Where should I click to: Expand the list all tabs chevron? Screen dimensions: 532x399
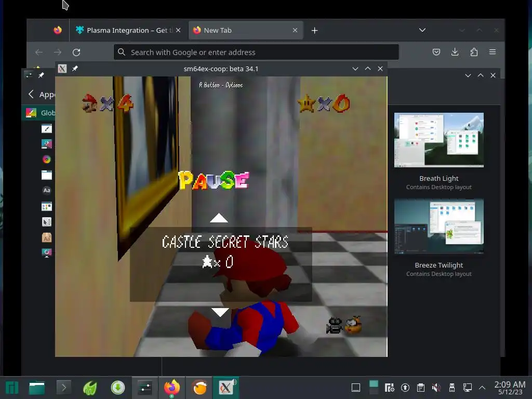(422, 30)
